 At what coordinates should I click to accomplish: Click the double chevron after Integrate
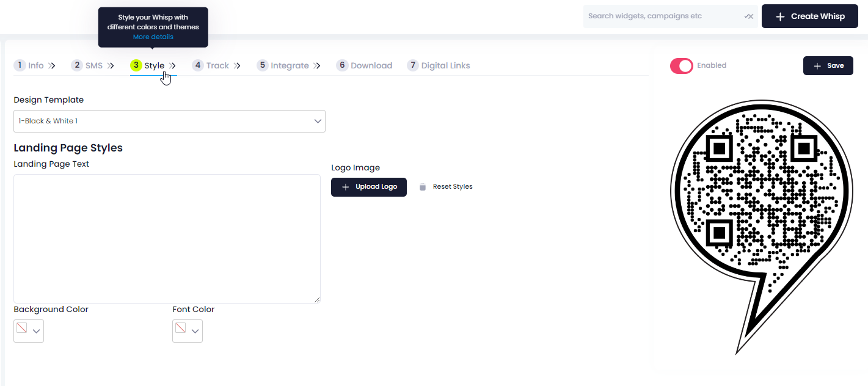(317, 66)
